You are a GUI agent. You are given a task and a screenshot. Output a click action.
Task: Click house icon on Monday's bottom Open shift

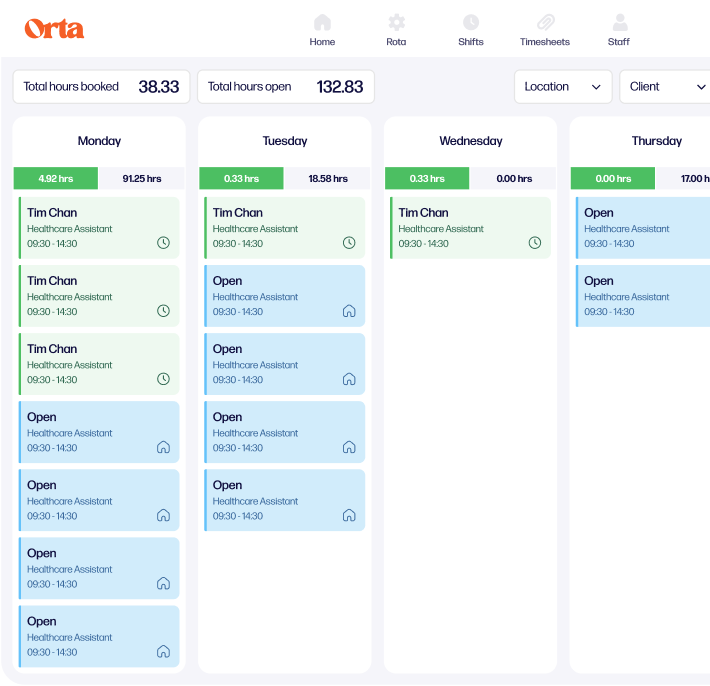click(x=163, y=651)
